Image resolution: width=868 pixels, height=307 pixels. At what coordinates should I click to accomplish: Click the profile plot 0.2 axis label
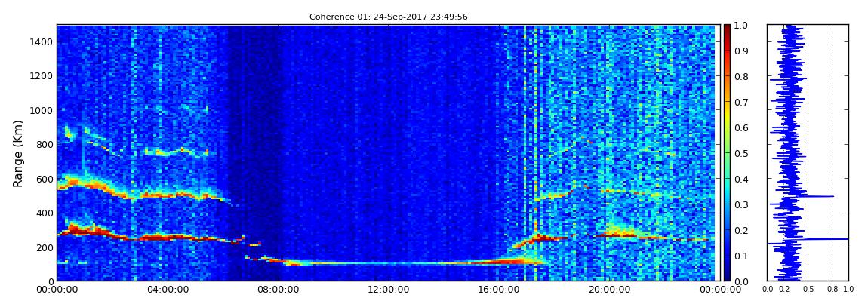tap(784, 290)
